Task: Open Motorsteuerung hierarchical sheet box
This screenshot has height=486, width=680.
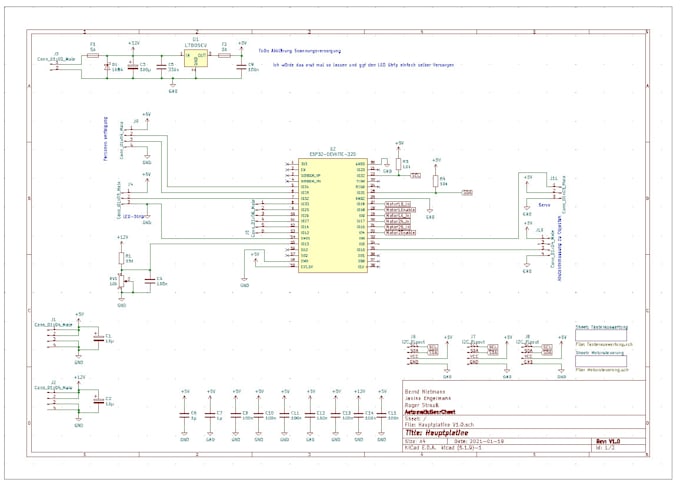Action: click(601, 361)
